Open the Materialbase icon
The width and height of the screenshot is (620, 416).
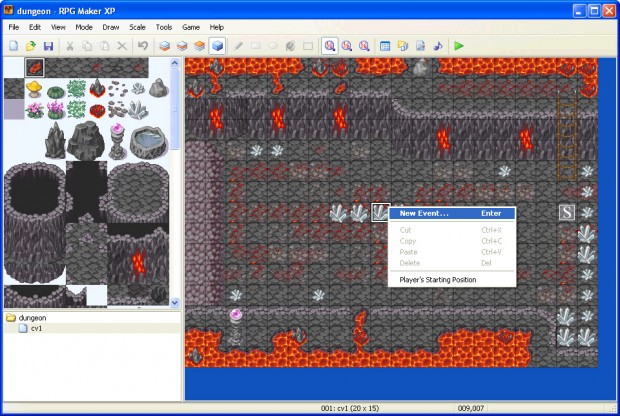(403, 46)
